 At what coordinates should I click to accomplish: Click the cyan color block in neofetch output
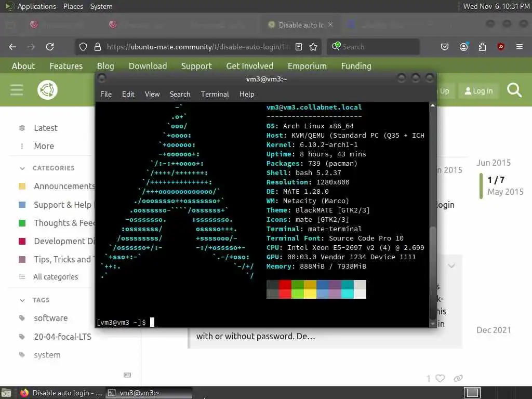pos(348,289)
